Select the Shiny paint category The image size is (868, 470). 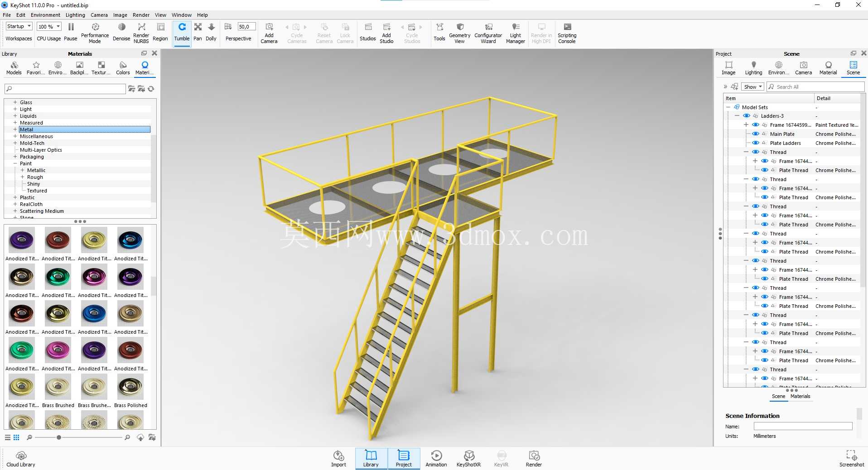click(34, 184)
